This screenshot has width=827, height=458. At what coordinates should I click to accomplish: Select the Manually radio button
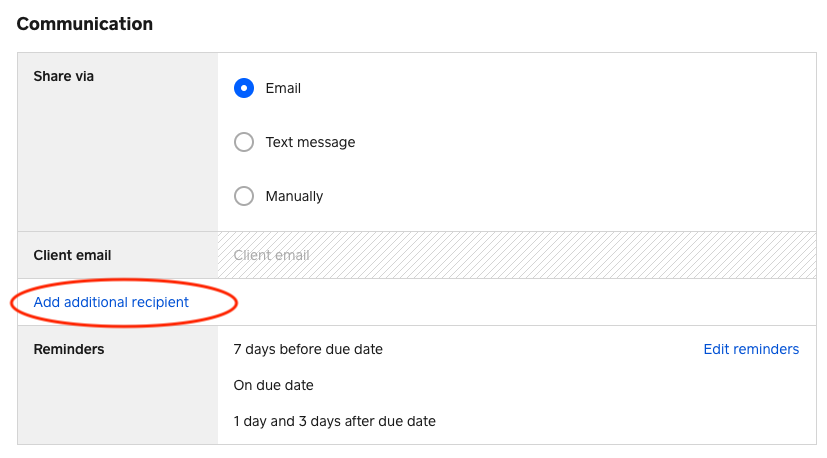click(x=243, y=196)
